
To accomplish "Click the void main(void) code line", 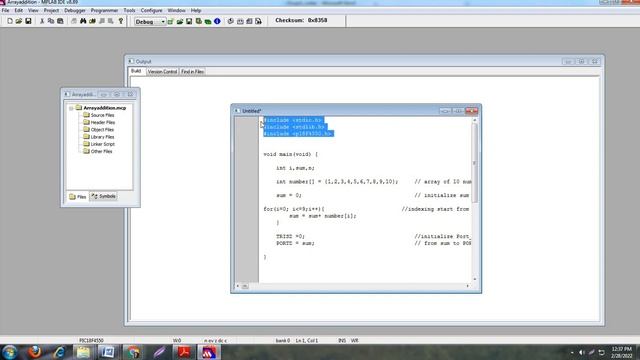I will click(x=291, y=154).
